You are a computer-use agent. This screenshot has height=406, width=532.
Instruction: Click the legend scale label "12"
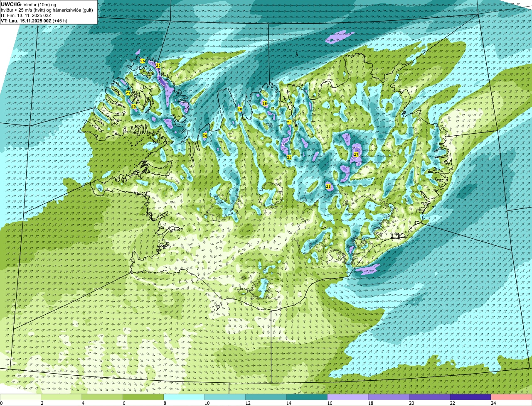coord(248,403)
